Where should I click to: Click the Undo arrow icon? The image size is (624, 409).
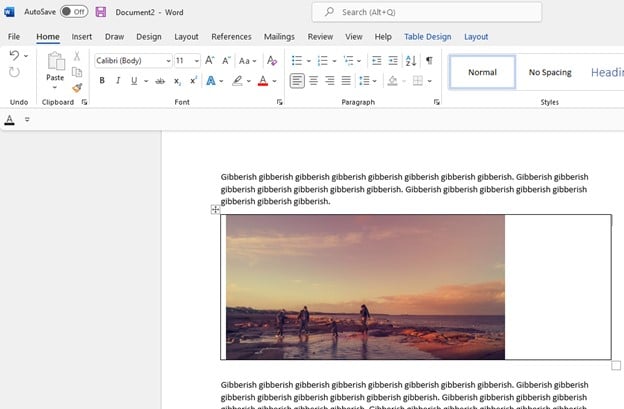(14, 56)
